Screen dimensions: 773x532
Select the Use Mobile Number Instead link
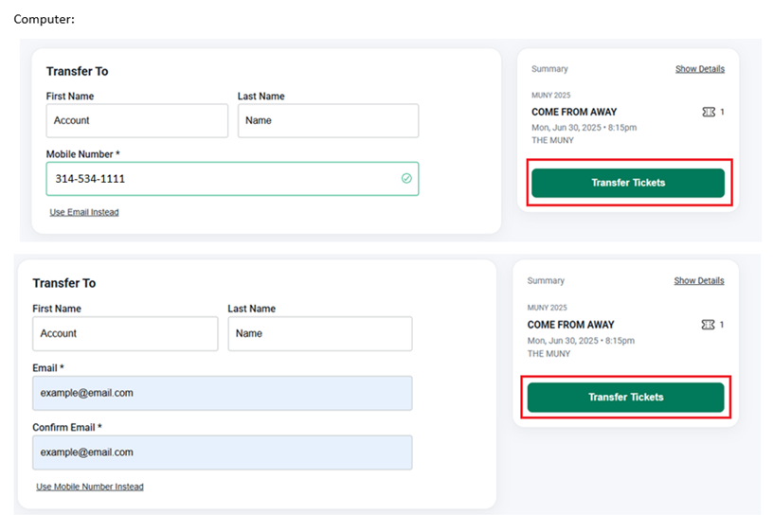(x=90, y=487)
